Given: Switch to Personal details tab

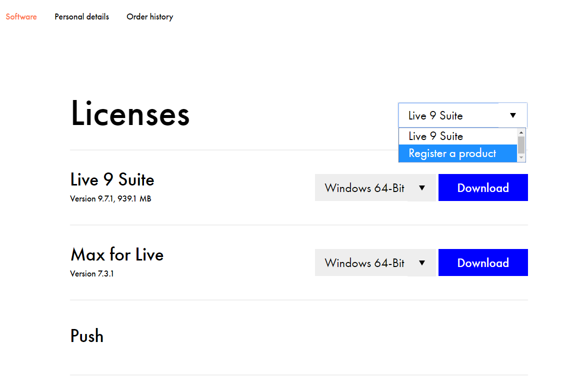Looking at the screenshot, I should coord(82,17).
